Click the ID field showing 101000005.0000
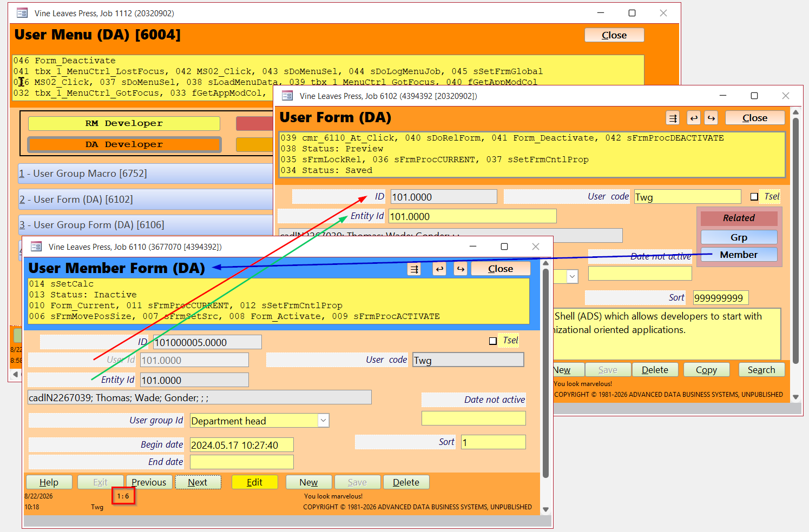 coord(208,342)
